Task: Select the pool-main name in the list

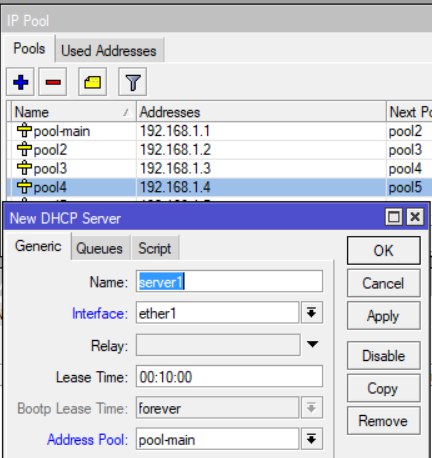Action: (62, 131)
